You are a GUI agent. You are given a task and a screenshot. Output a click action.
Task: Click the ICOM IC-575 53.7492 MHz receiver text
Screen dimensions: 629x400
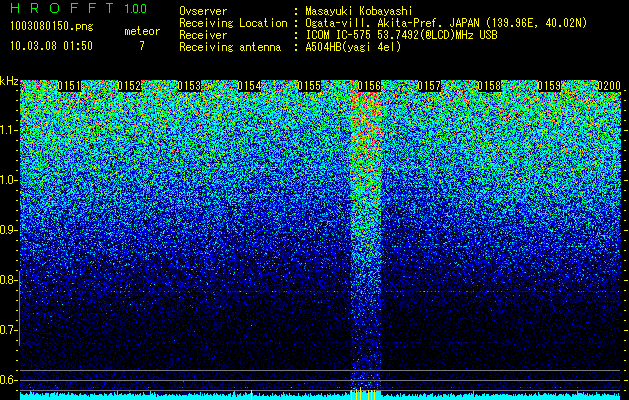point(402,35)
